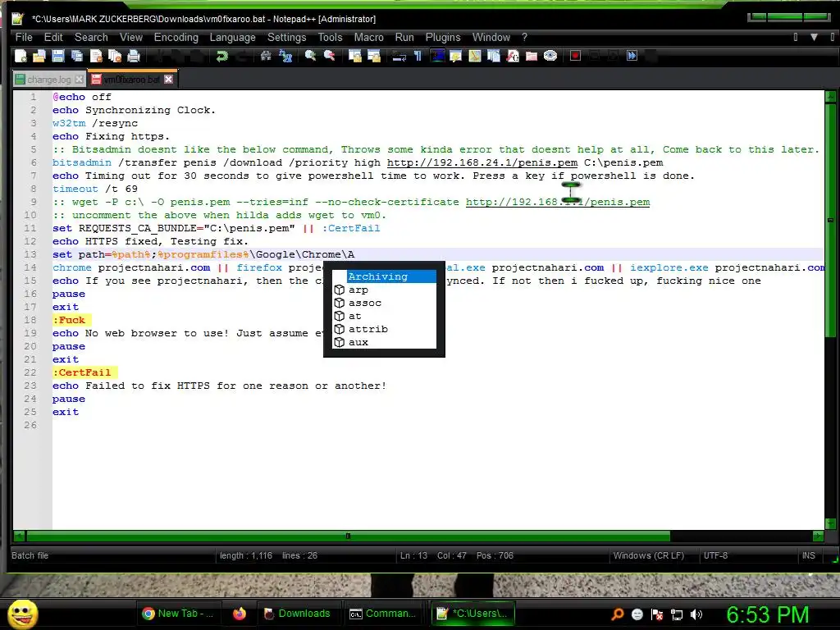Choose assoc from the autocomplete list
840x630 pixels.
[384, 303]
